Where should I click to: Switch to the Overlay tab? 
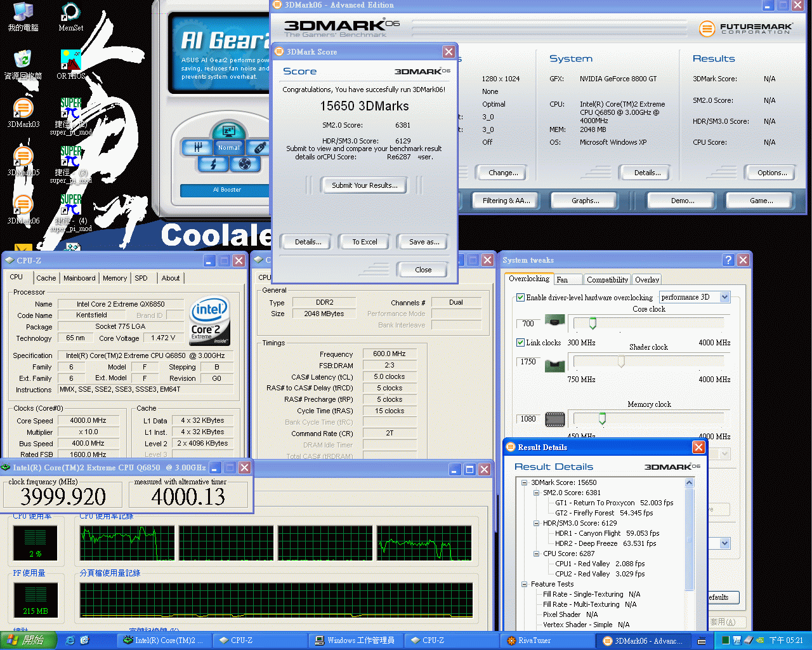point(646,279)
